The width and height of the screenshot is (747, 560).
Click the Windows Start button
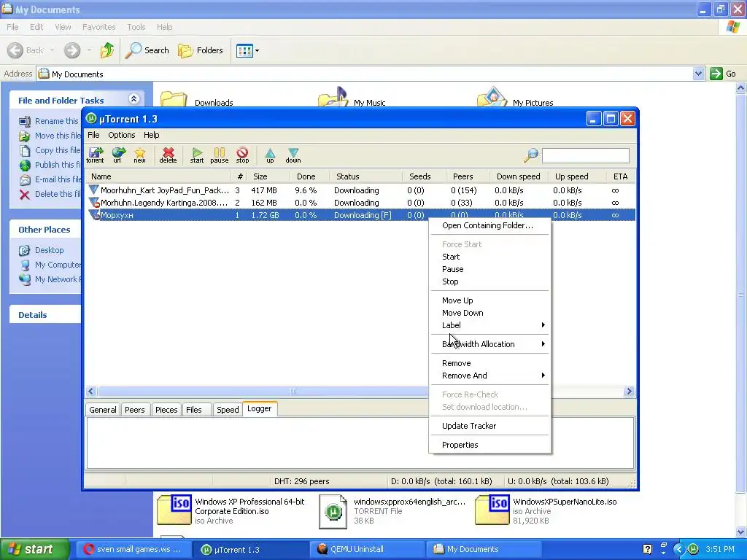coord(35,549)
